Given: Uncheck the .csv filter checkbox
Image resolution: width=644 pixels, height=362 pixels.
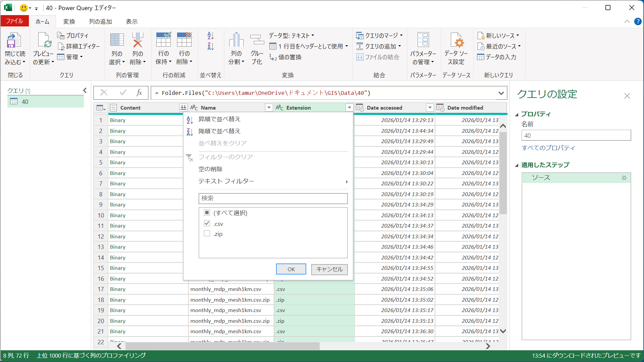Looking at the screenshot, I should point(207,224).
